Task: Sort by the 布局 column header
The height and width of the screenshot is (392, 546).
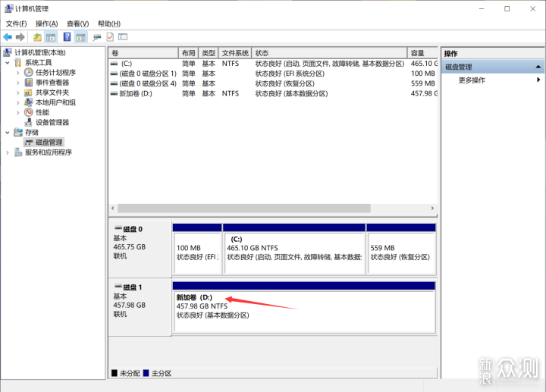Action: 188,53
